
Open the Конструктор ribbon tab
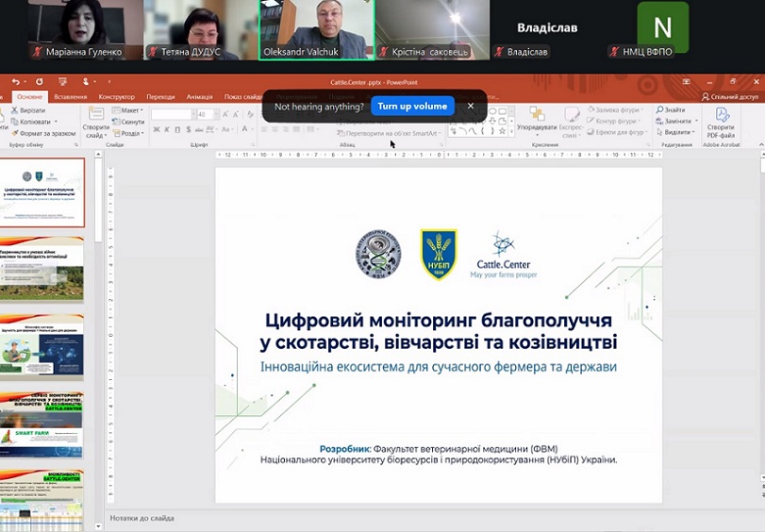117,96
